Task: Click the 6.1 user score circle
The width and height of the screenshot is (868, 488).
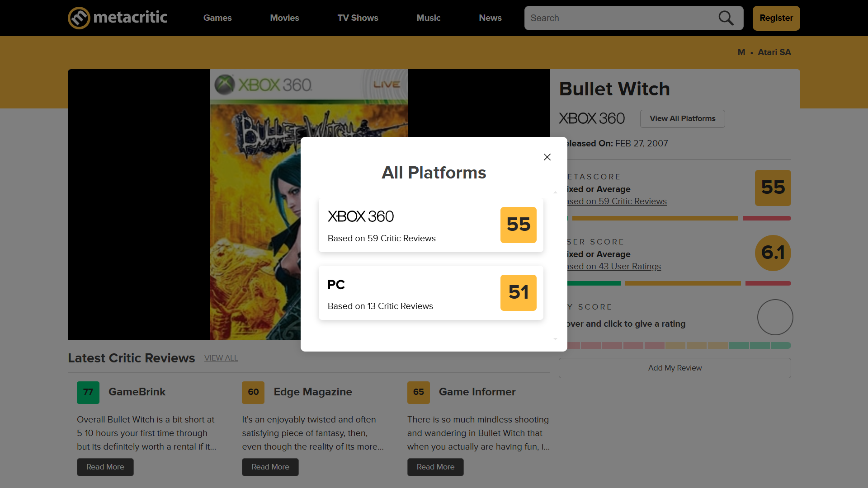Action: click(x=773, y=253)
